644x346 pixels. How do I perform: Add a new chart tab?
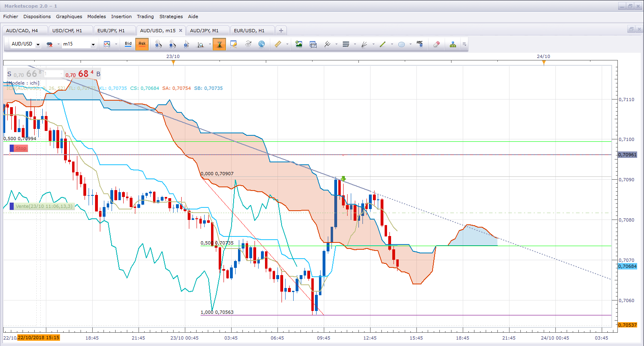(x=281, y=31)
